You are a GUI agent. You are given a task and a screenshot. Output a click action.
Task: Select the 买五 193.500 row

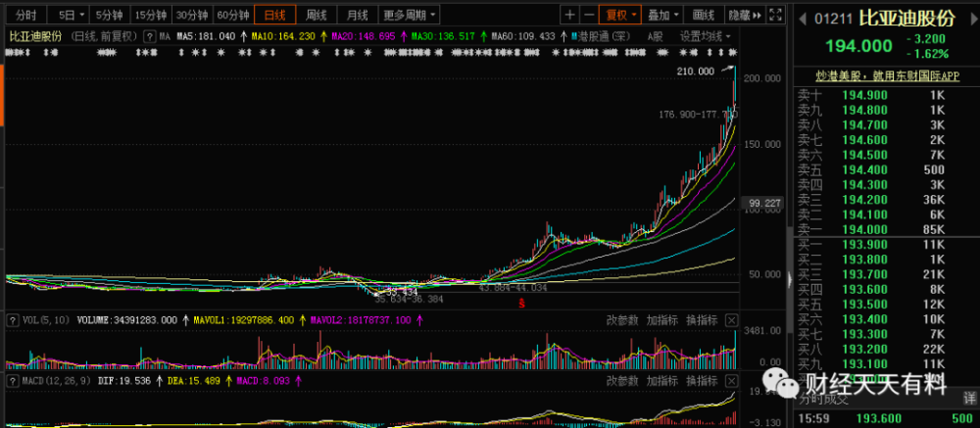(884, 305)
